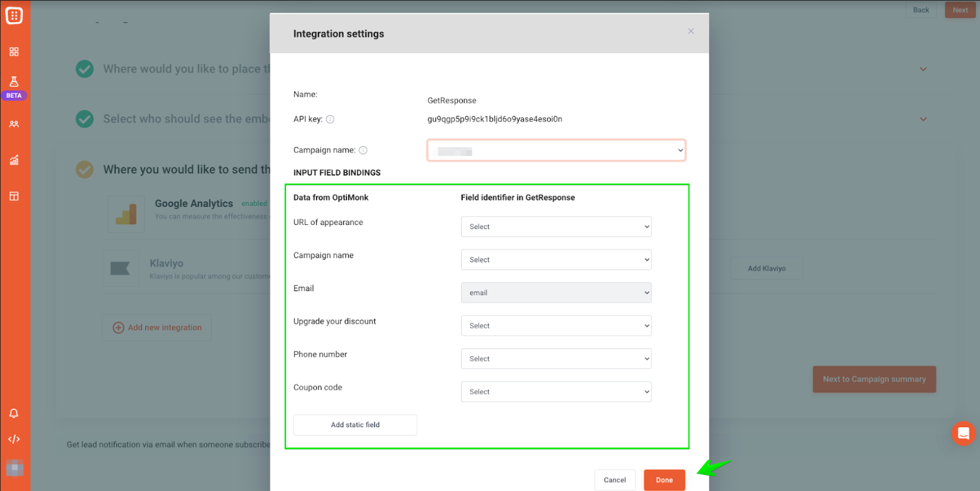Open the analytics chart icon in the sidebar
The image size is (980, 491).
14,160
